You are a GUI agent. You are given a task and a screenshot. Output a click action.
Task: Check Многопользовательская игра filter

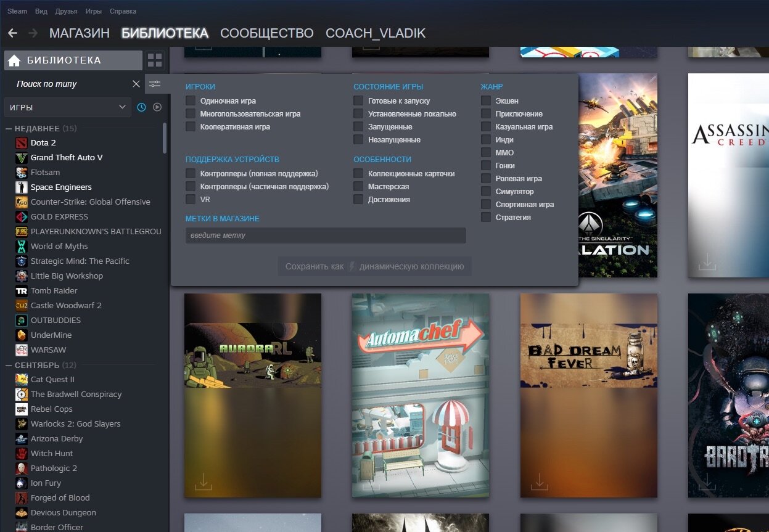(x=191, y=113)
